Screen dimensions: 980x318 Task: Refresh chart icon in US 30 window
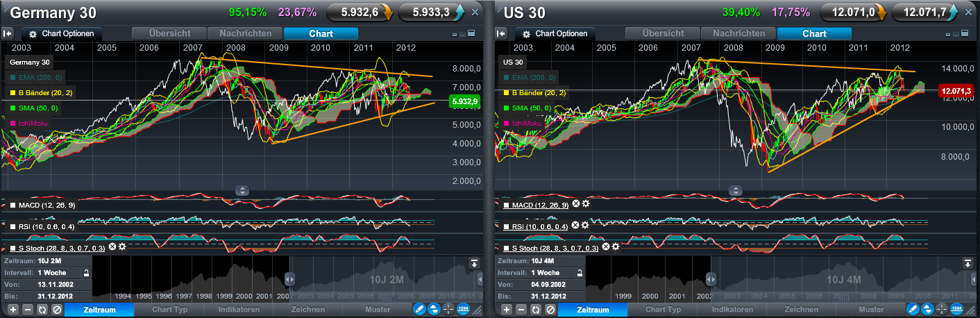537,310
